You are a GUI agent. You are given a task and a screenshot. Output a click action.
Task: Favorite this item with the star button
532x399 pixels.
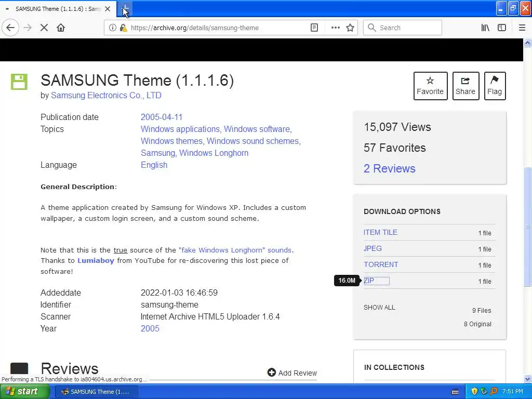click(x=430, y=86)
